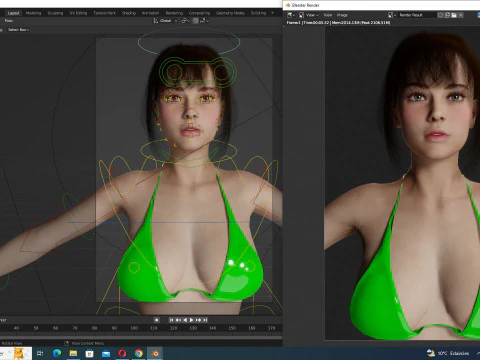Open the Texture Paint workspace tab
This screenshot has height=360, width=480.
[104, 13]
